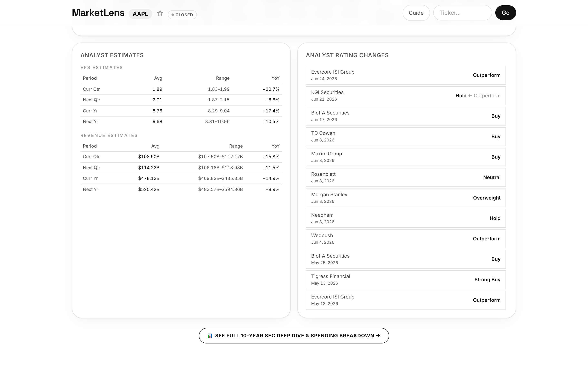The width and height of the screenshot is (588, 368).
Task: Click the revenue average $114.22B
Action: tap(149, 168)
